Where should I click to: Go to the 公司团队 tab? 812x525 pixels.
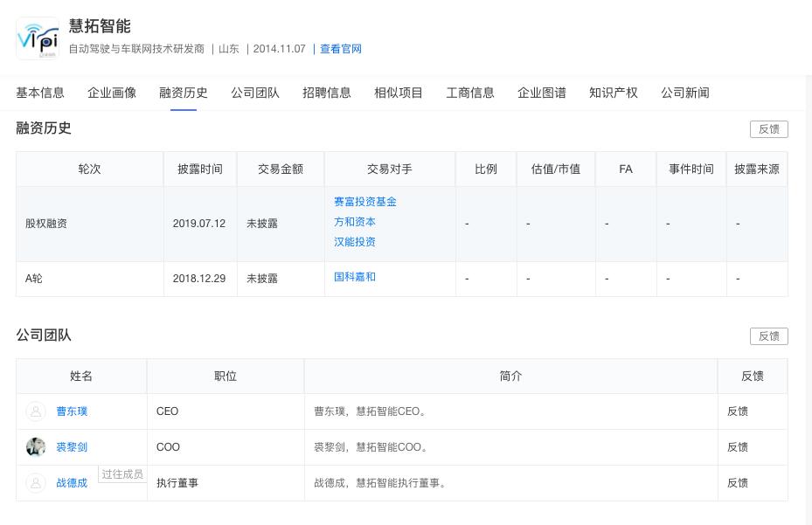pyautogui.click(x=255, y=93)
